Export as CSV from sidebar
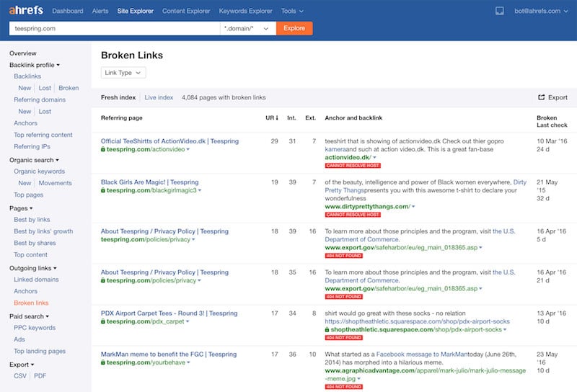577x392 pixels. (20, 376)
